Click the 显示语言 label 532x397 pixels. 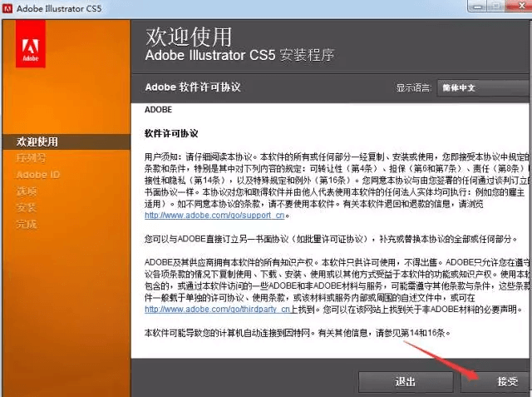click(413, 88)
